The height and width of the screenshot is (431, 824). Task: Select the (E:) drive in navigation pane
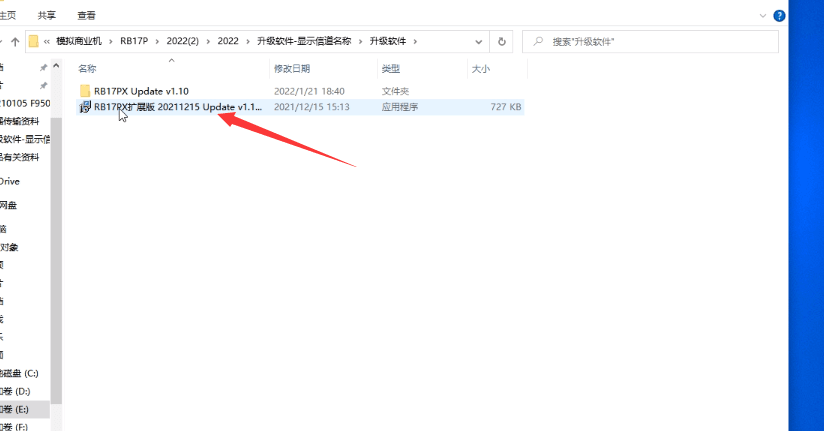[22, 409]
